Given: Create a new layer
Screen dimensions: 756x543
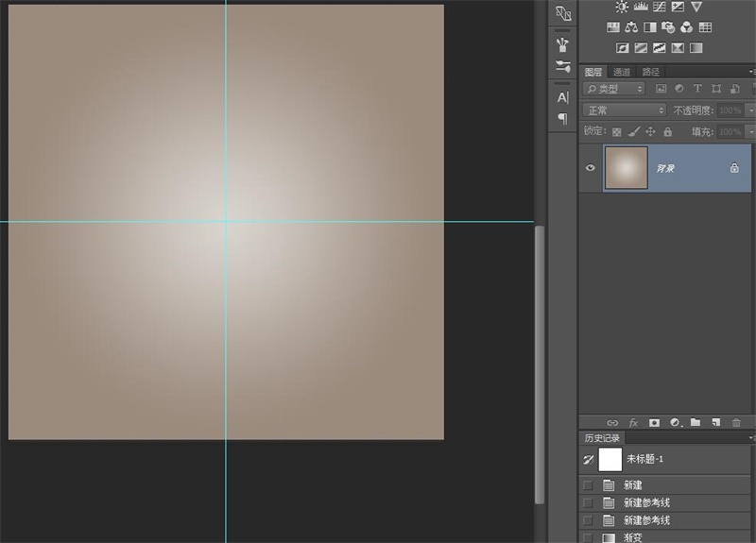Looking at the screenshot, I should pos(716,422).
